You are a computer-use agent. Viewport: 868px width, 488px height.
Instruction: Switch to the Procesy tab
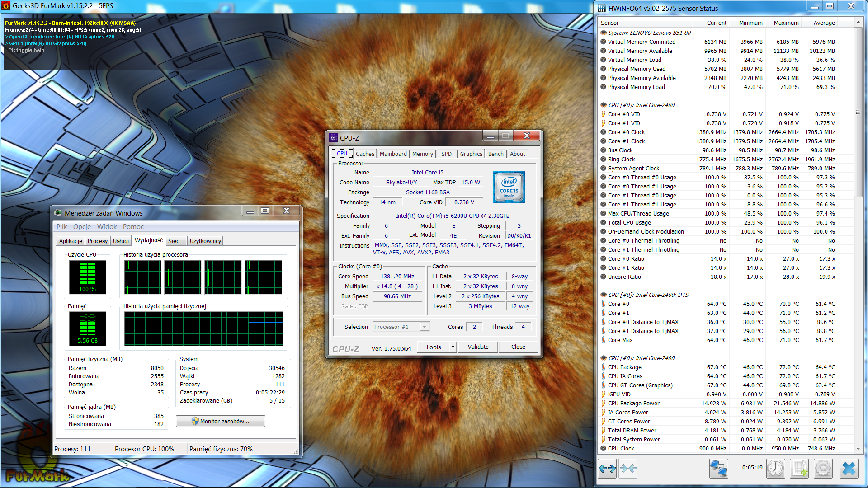(98, 241)
